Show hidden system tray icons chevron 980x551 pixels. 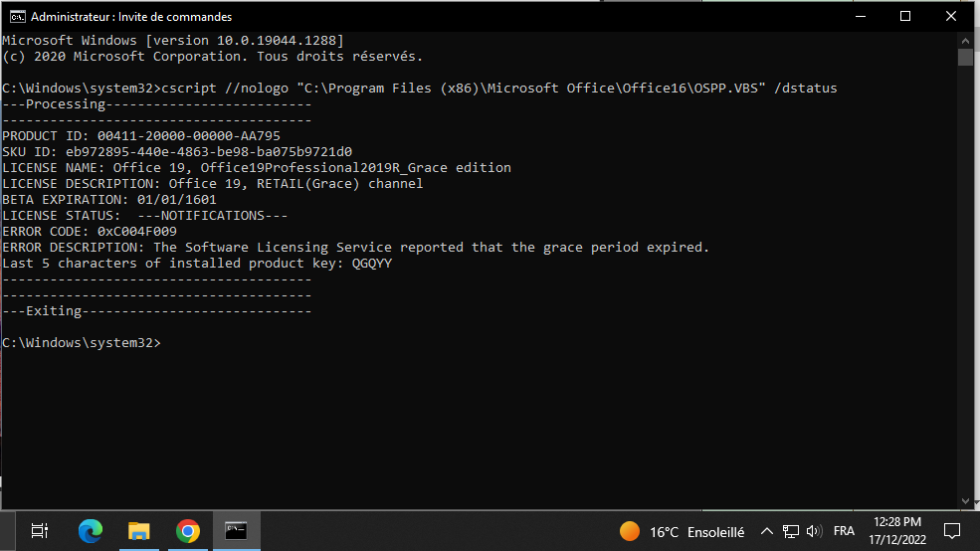[x=766, y=532]
